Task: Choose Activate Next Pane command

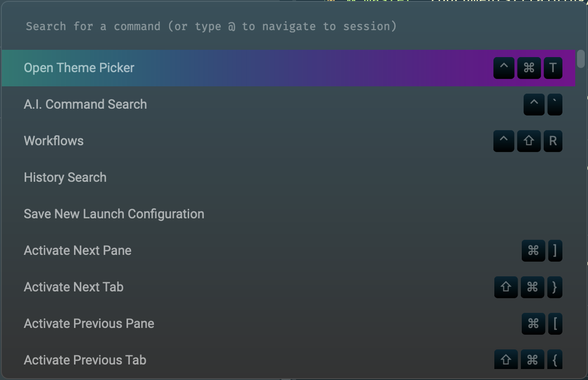Action: [x=78, y=250]
